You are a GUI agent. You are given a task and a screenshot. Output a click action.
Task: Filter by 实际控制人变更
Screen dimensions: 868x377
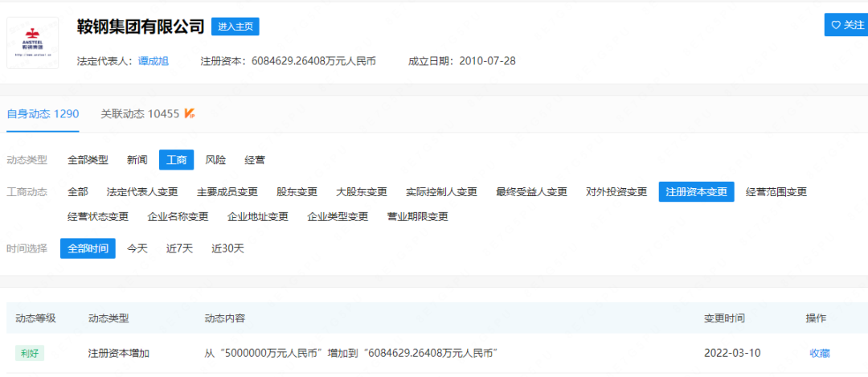point(441,192)
